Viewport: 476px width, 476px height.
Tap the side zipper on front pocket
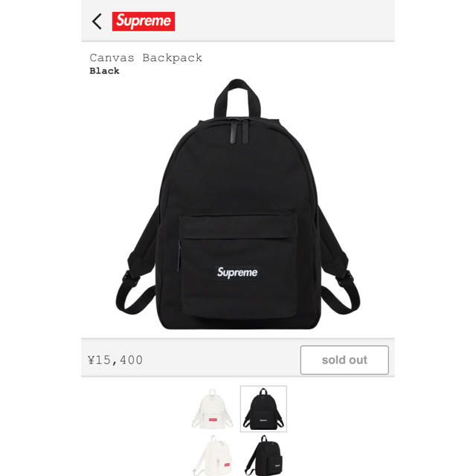click(x=179, y=256)
